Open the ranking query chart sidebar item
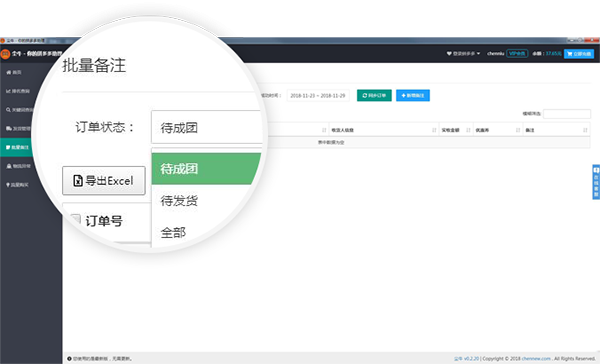The height and width of the screenshot is (364, 600). tap(18, 91)
